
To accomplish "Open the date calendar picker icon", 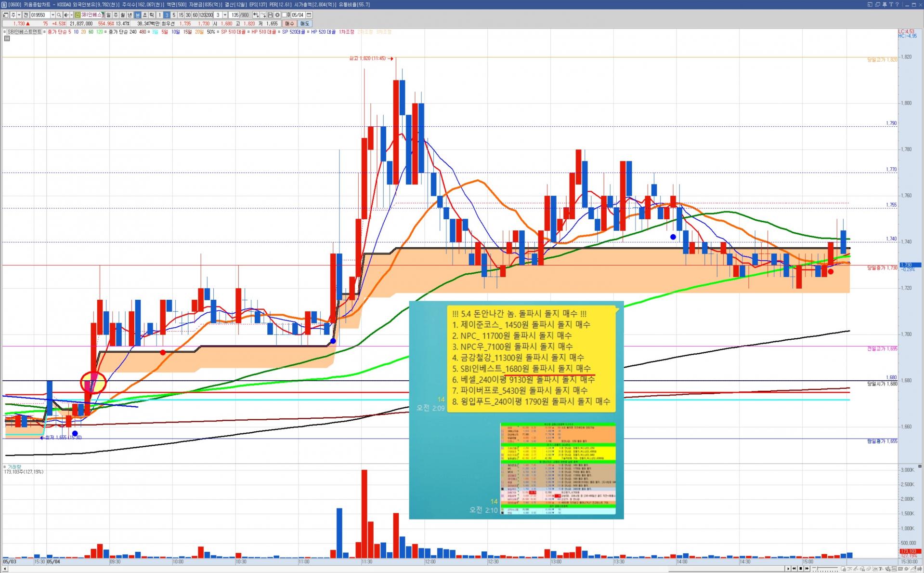I will [309, 15].
